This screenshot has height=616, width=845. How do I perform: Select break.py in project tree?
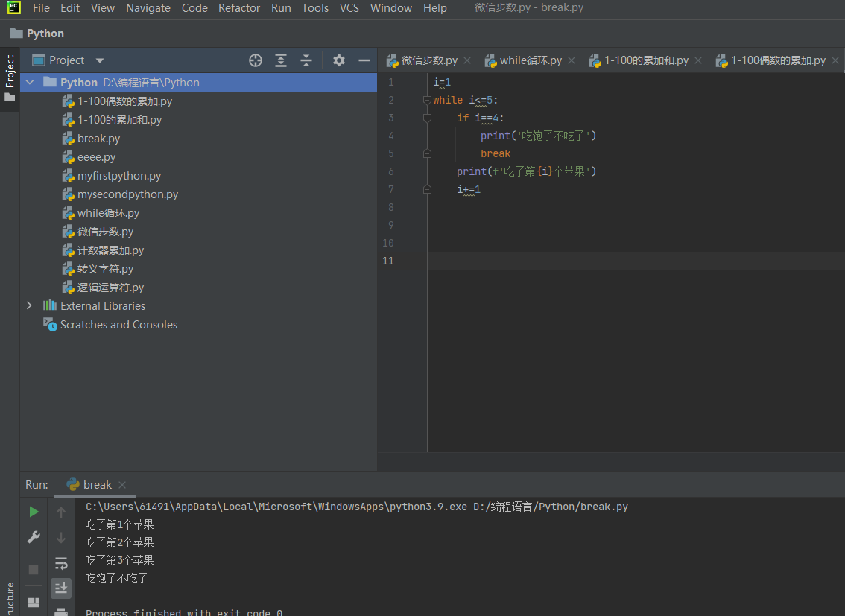point(91,139)
